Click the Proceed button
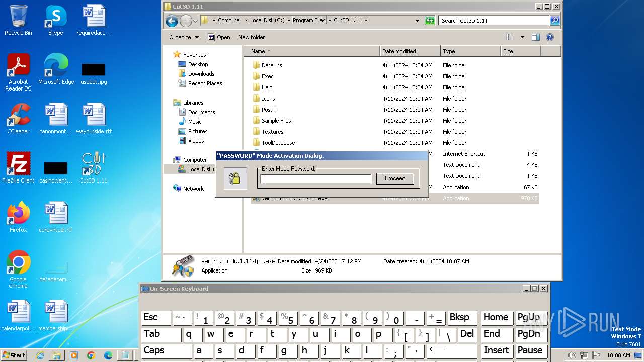The width and height of the screenshot is (644, 362). point(395,178)
